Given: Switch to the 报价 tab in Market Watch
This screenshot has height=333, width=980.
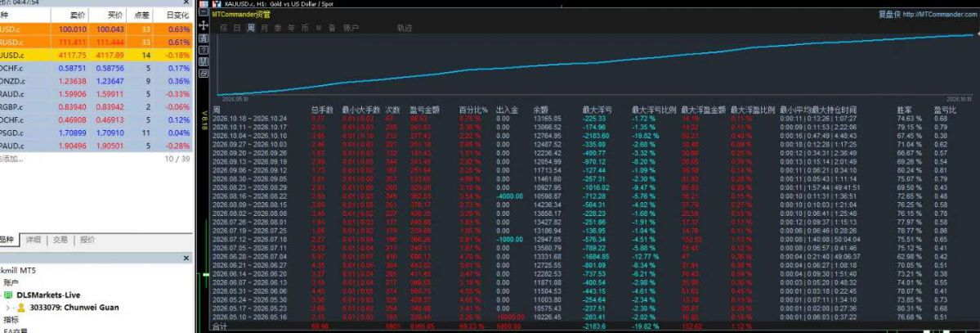Looking at the screenshot, I should pos(88,240).
